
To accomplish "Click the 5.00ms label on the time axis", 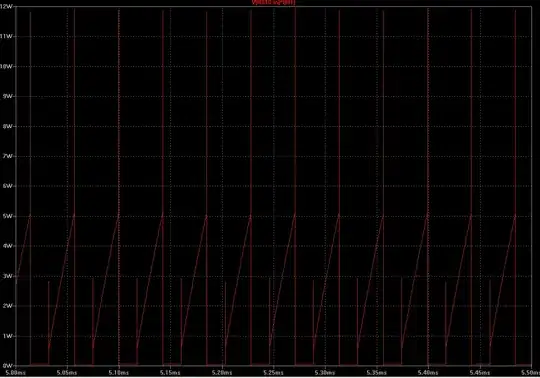I will [x=15, y=373].
